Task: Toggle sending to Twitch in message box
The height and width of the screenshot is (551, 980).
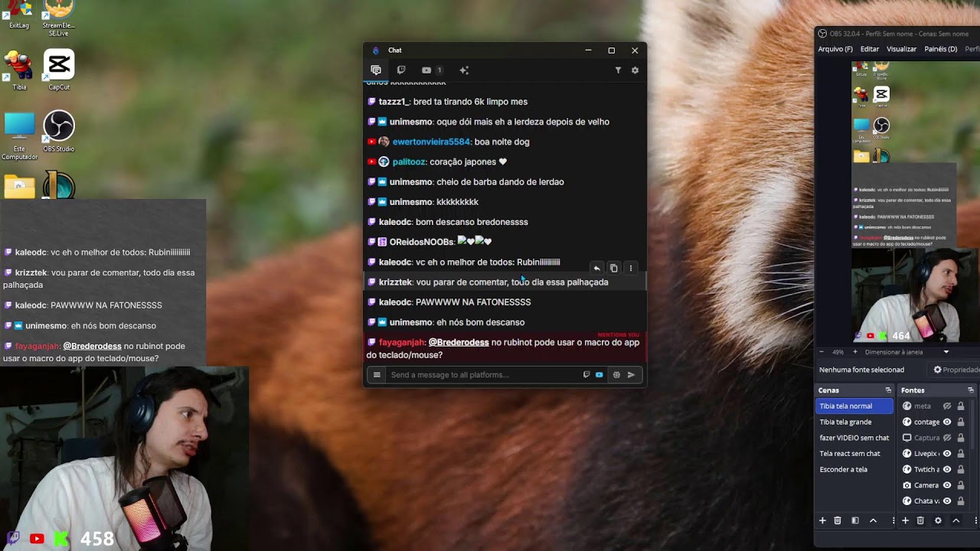Action: tap(586, 375)
